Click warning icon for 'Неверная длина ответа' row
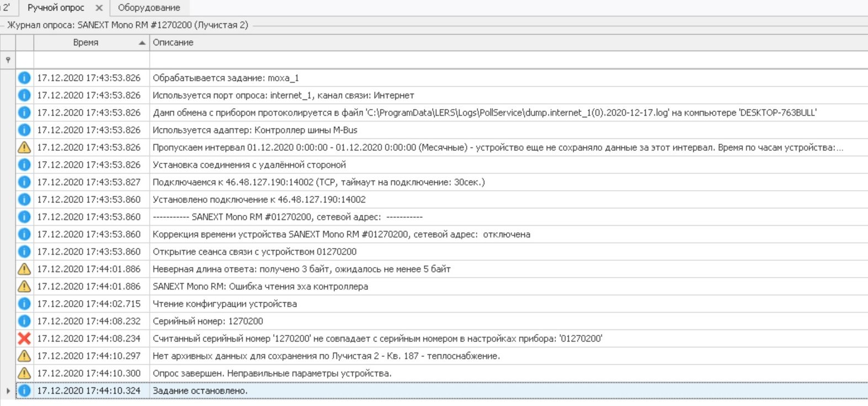This screenshot has width=868, height=406. tap(24, 269)
